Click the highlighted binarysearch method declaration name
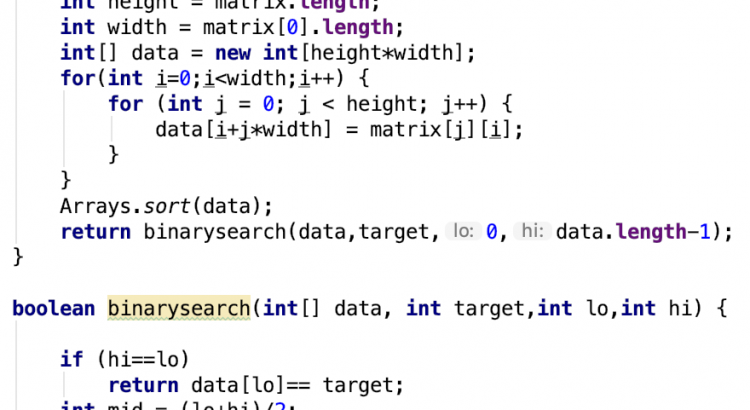Viewport: 750px width, 410px height. [178, 308]
